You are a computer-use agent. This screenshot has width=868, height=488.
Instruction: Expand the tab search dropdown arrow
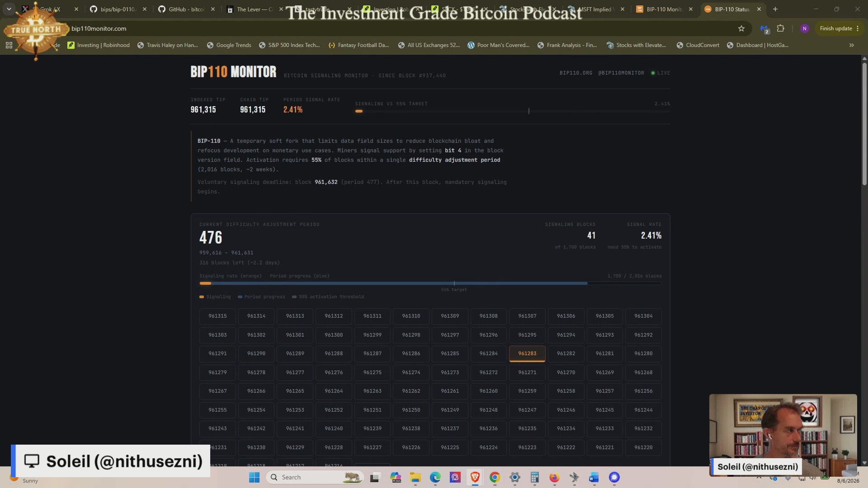(x=9, y=9)
